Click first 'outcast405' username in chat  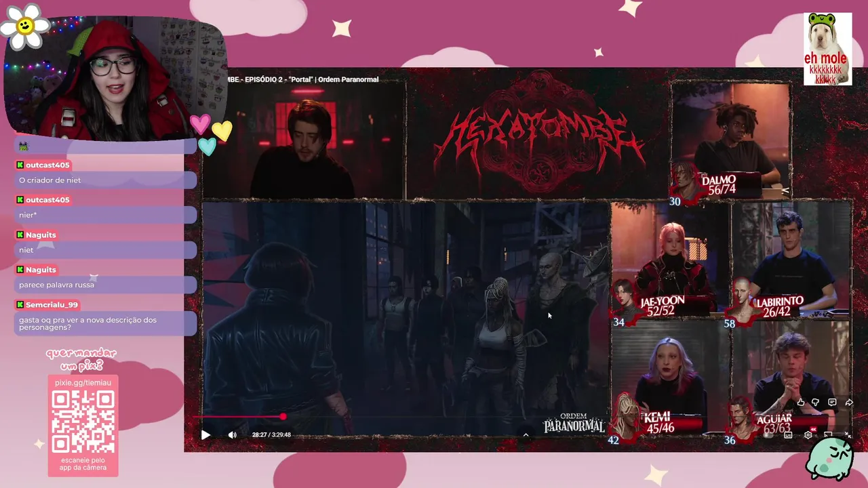[47, 165]
